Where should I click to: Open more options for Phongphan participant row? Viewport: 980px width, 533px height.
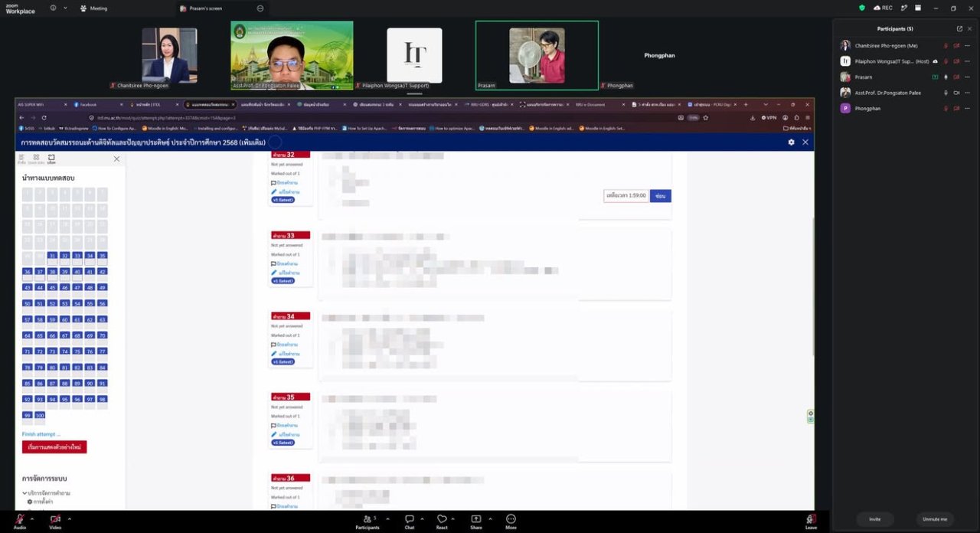[x=967, y=108]
